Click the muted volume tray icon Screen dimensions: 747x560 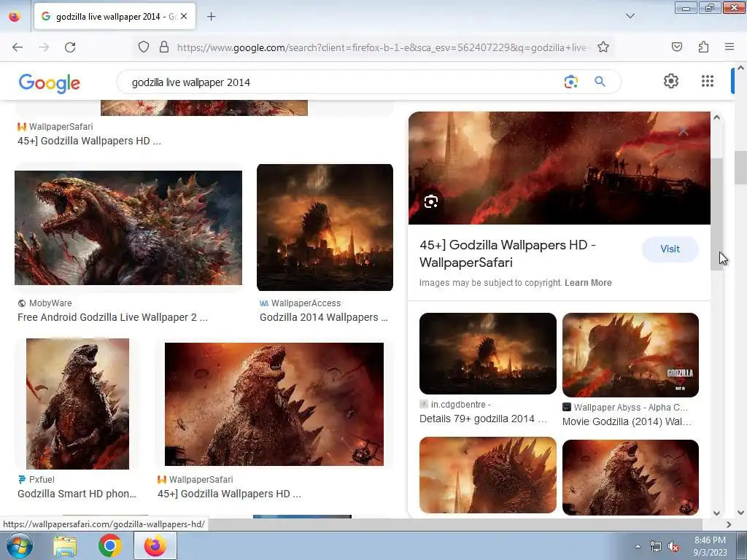click(673, 547)
